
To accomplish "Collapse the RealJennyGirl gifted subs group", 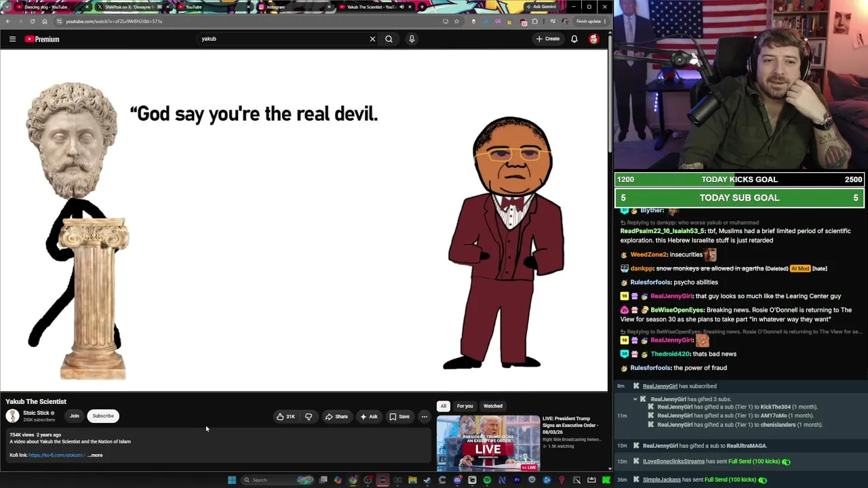I will 635,399.
